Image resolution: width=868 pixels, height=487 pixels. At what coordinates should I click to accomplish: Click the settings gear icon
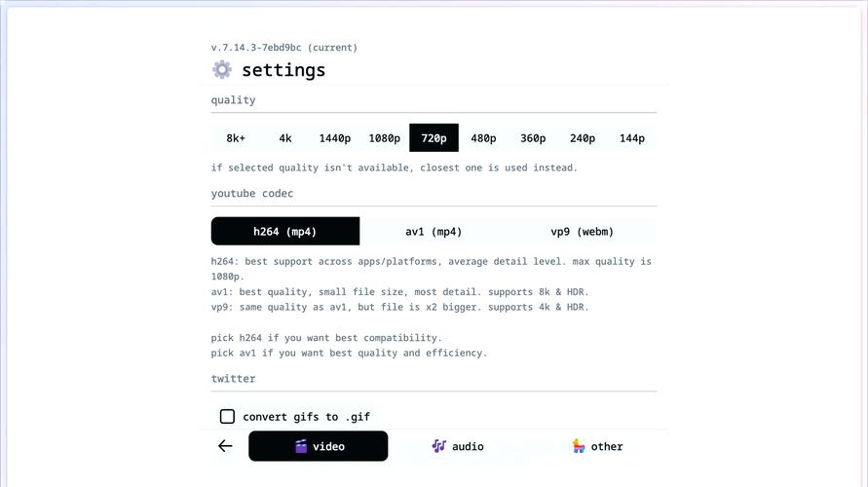(222, 70)
